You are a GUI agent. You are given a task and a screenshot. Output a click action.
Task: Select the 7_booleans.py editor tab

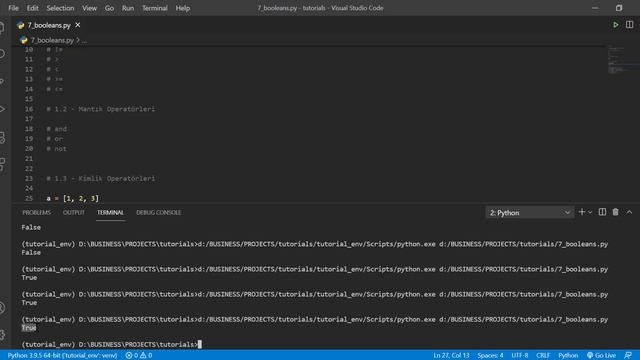click(x=49, y=25)
